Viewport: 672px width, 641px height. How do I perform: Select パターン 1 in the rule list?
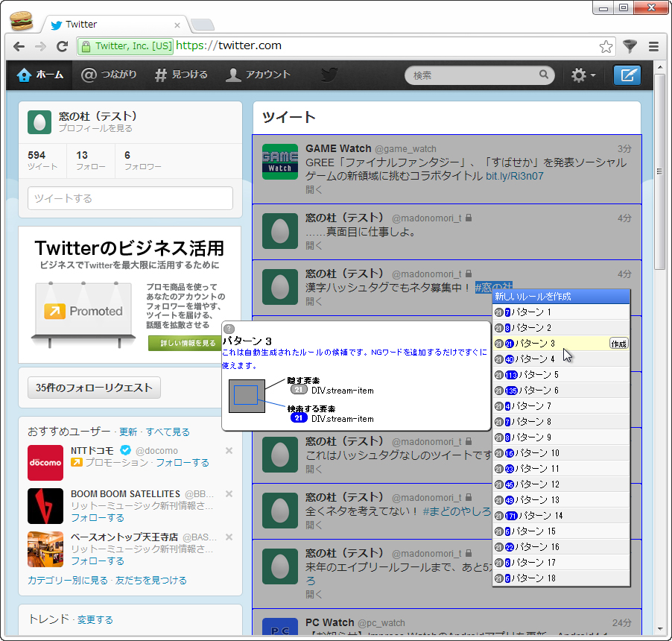[x=561, y=312]
